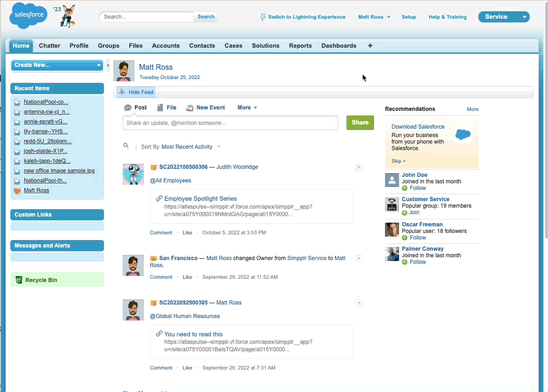Go to the Home tab
Viewport: 548px width, 392px height.
pos(21,46)
